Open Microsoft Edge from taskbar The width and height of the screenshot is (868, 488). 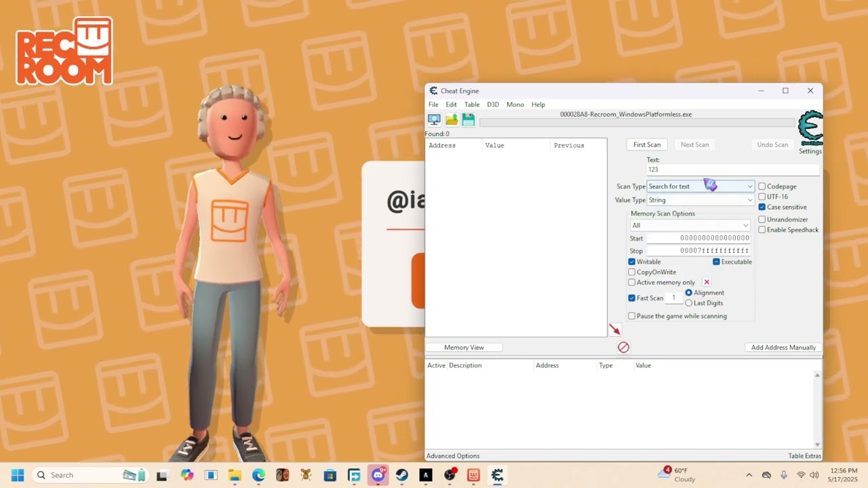coord(258,475)
